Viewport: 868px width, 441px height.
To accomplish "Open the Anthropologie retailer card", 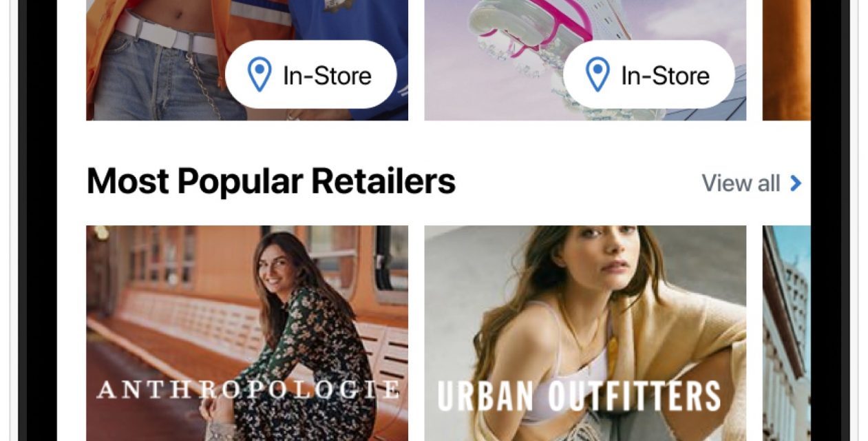I will (247, 334).
